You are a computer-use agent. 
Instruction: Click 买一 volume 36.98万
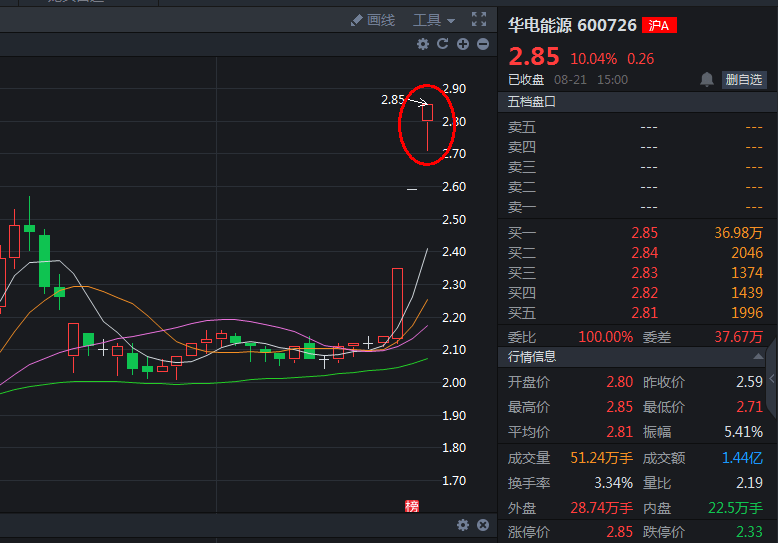pyautogui.click(x=738, y=233)
